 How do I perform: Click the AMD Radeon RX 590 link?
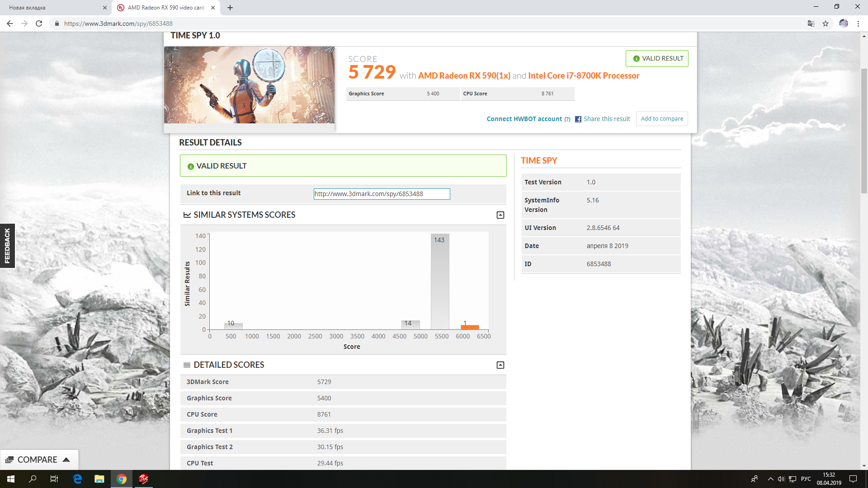464,76
